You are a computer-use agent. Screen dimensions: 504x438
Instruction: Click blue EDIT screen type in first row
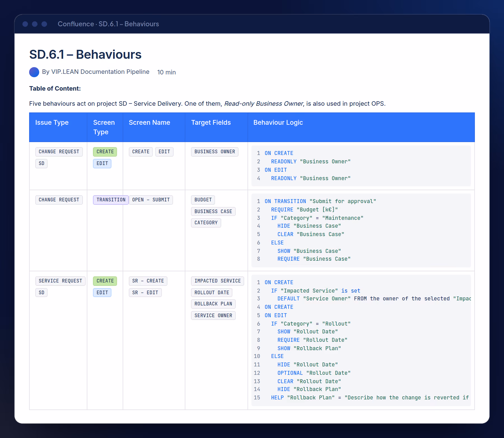coord(102,164)
